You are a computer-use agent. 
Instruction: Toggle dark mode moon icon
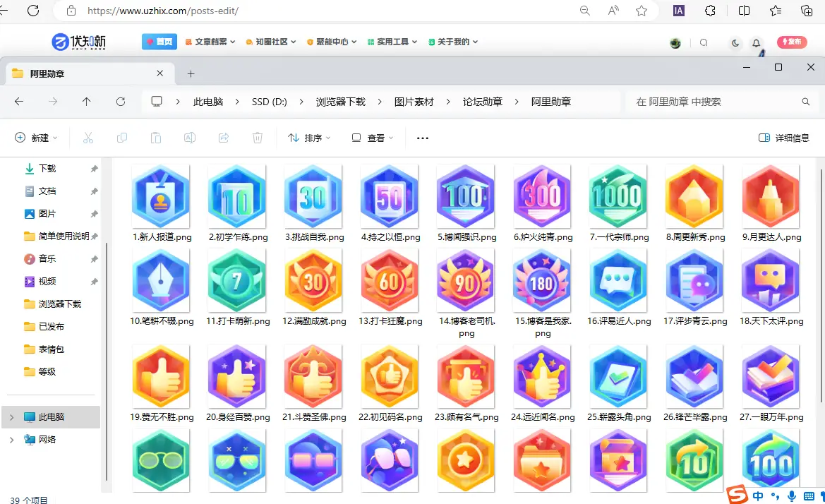click(x=735, y=42)
